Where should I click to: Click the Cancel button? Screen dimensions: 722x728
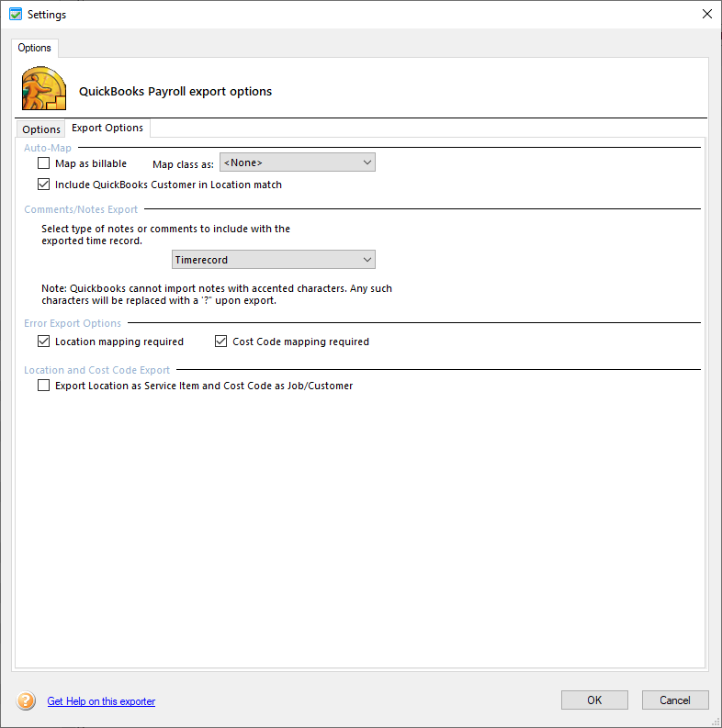pyautogui.click(x=675, y=700)
